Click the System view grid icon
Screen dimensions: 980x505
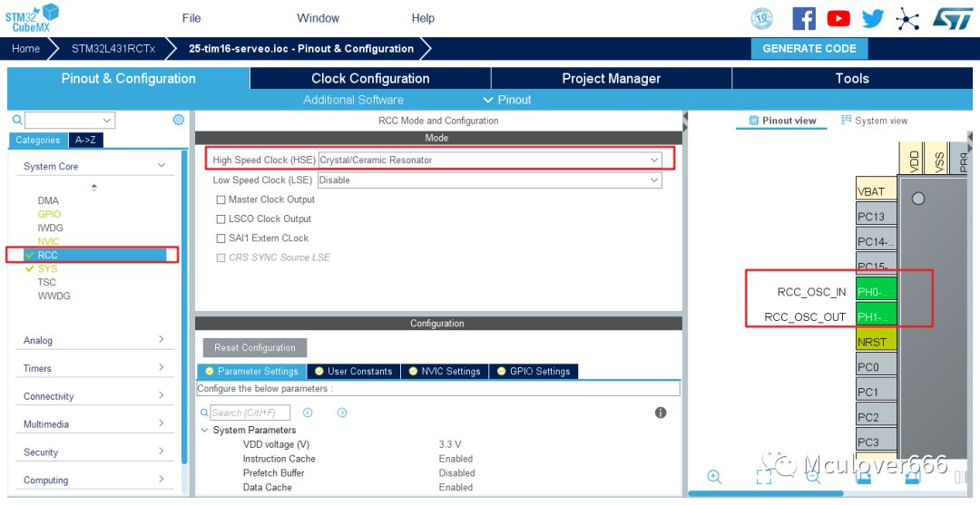coord(847,120)
